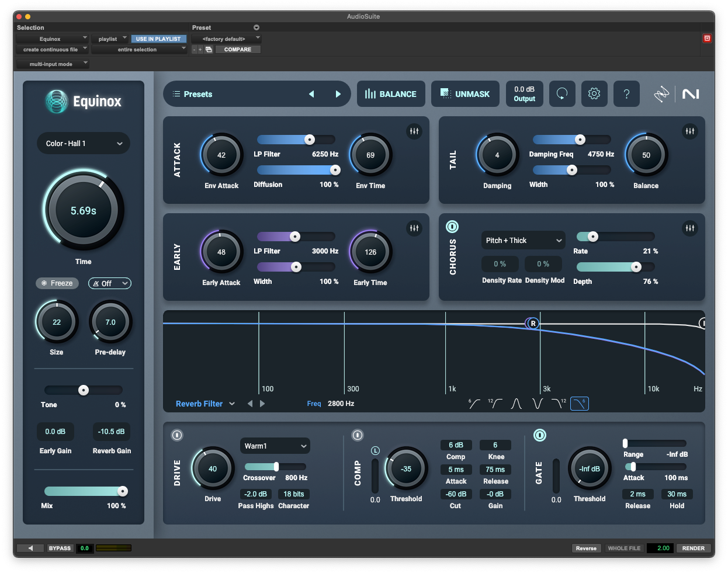Click the 0.0 dB Early Gain field

point(56,432)
